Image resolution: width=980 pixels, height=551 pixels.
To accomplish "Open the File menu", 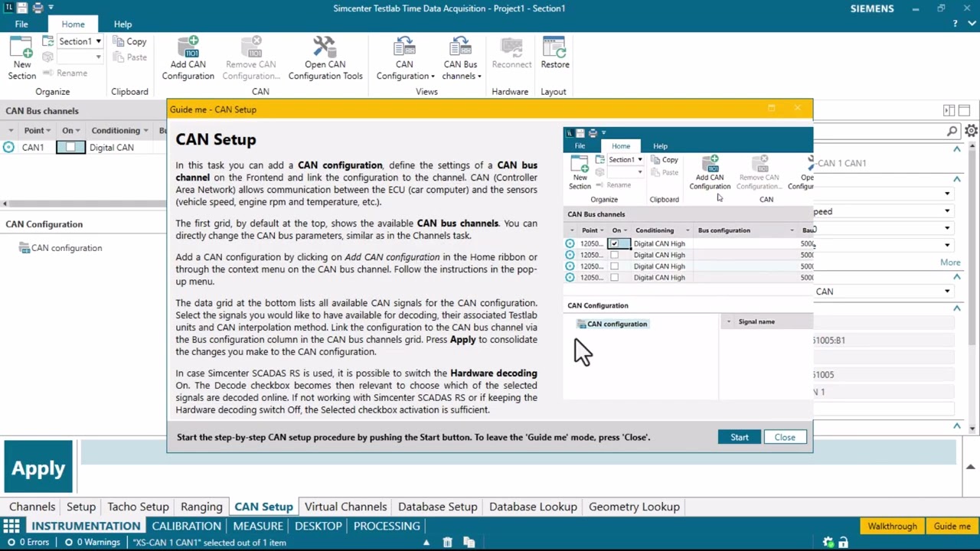I will click(21, 24).
